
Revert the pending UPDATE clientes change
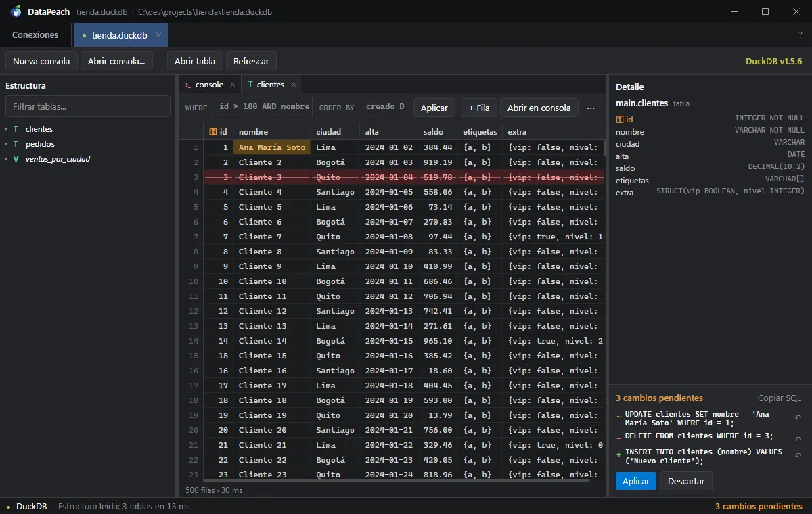798,418
